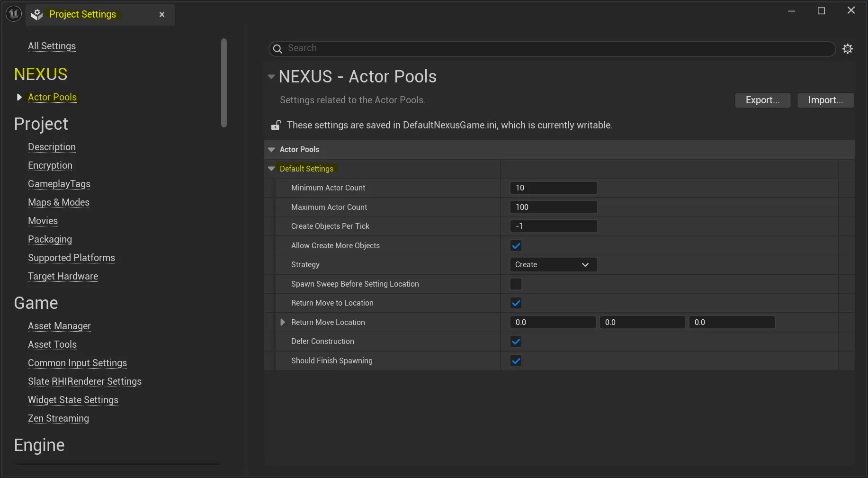
Task: Open Widget State Settings
Action: tap(73, 400)
